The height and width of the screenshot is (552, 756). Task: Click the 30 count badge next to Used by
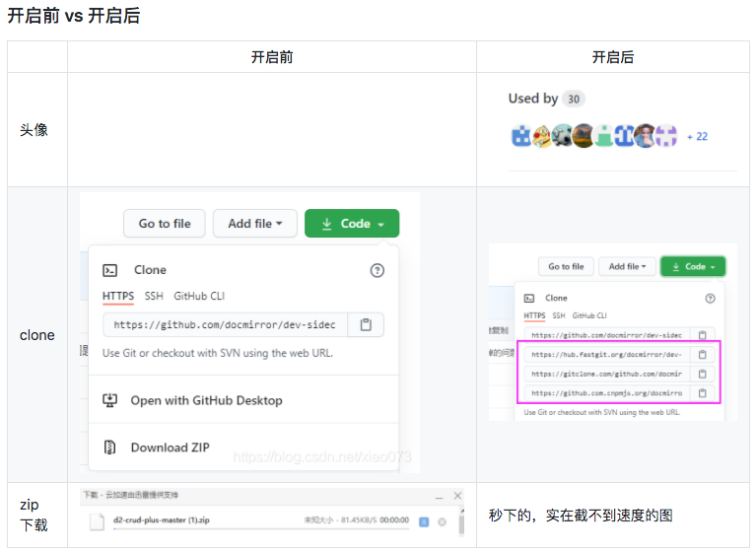574,99
